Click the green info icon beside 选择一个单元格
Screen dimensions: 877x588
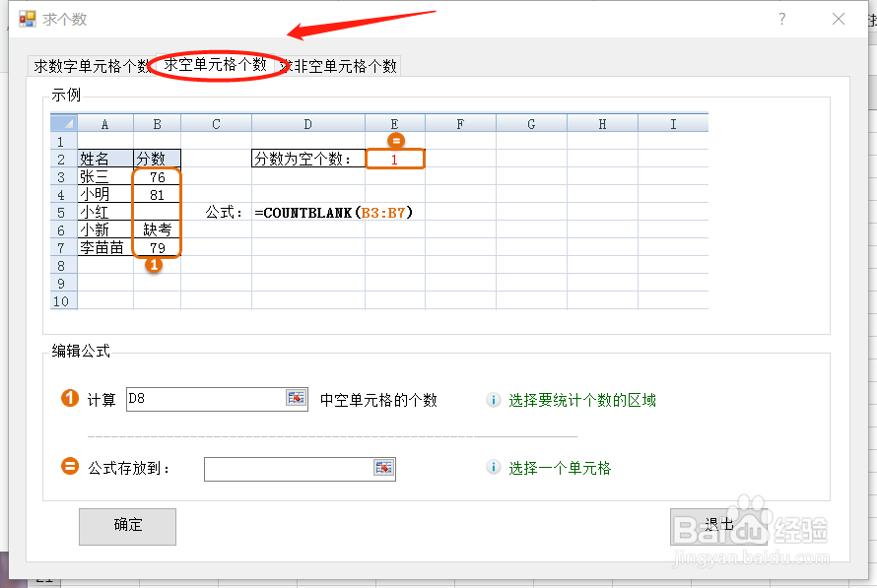point(494,468)
